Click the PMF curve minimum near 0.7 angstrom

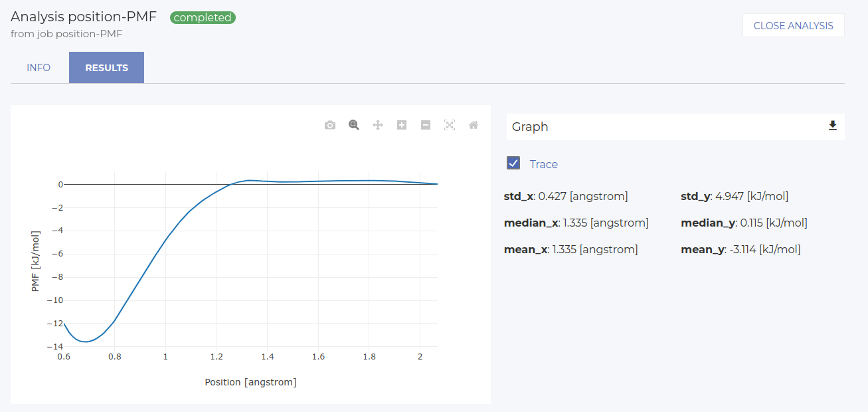pyautogui.click(x=86, y=342)
